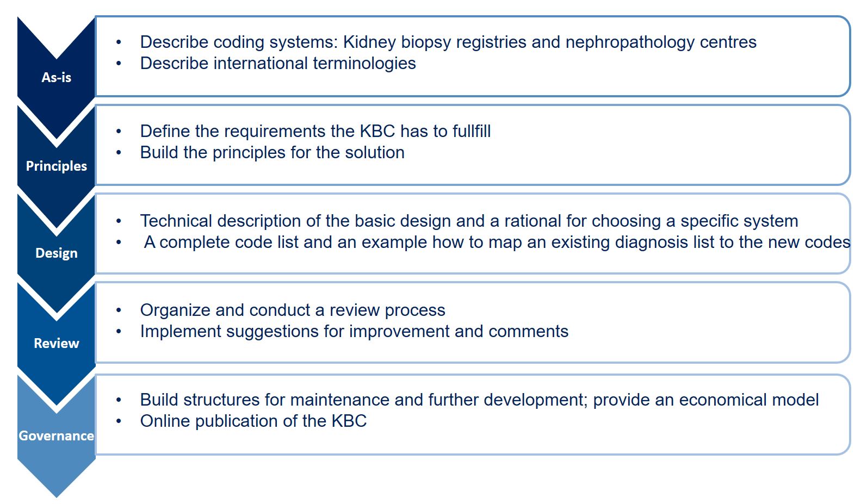Select the "A complete code list" bullet
Screen dimensions: 867x504
coord(497,242)
